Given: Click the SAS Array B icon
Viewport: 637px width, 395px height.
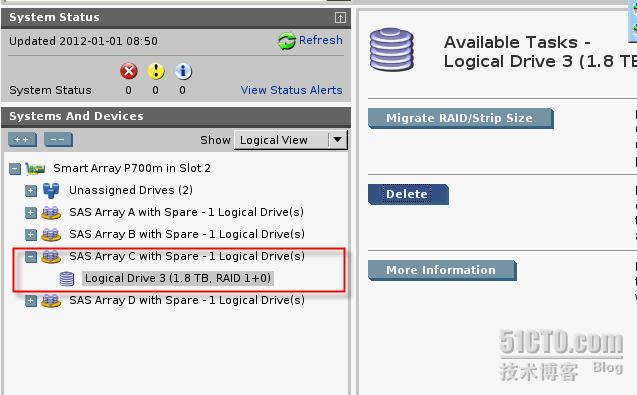Looking at the screenshot, I should pos(51,234).
